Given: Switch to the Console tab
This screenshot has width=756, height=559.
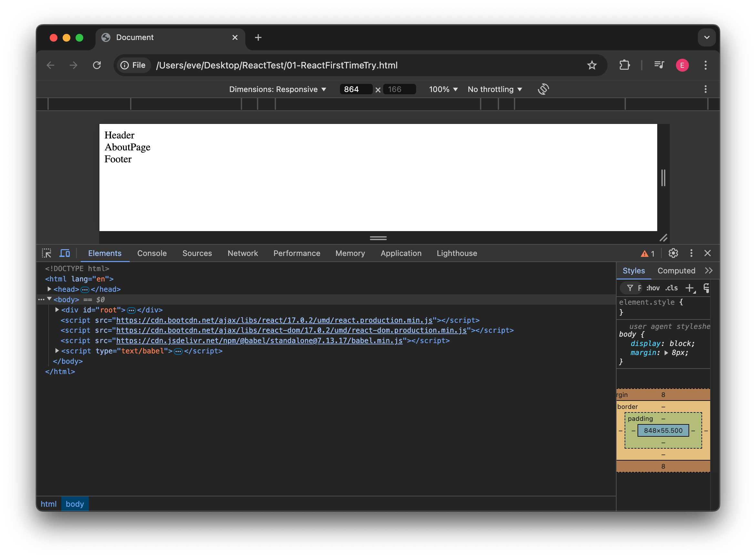Looking at the screenshot, I should pos(152,253).
